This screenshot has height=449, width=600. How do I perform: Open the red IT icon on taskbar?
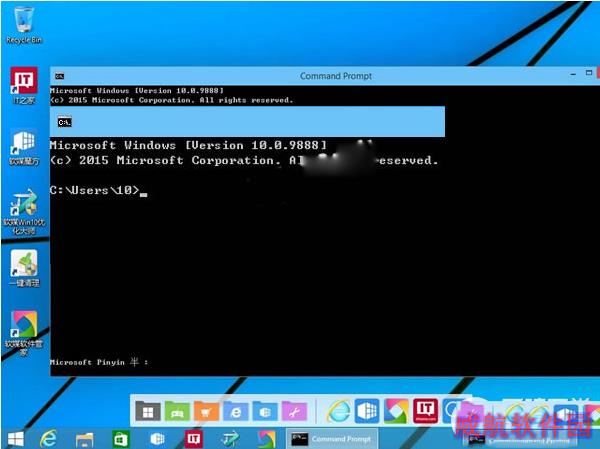194,439
